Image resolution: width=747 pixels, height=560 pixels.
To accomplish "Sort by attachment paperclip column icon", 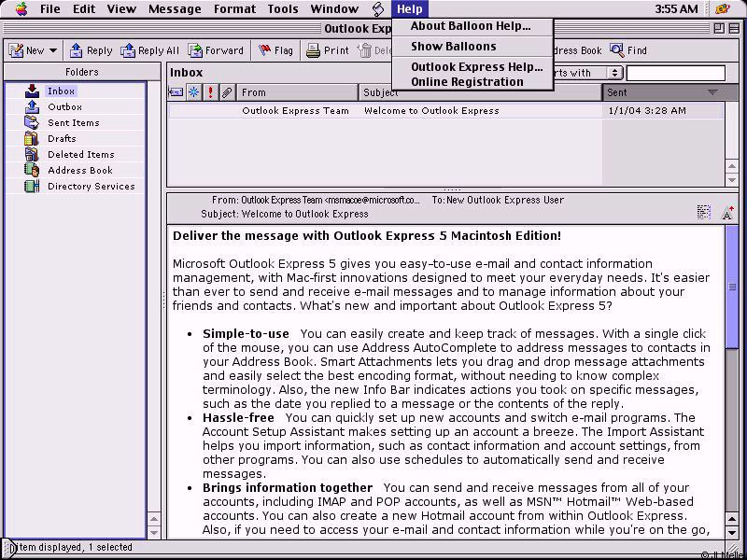I will 227,92.
